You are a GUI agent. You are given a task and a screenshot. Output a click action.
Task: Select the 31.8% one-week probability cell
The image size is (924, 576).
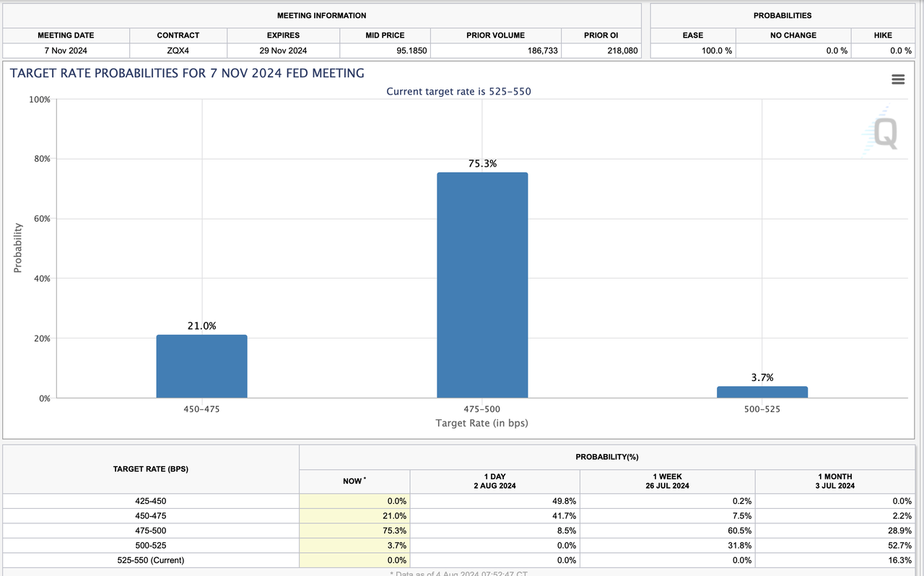(667, 546)
